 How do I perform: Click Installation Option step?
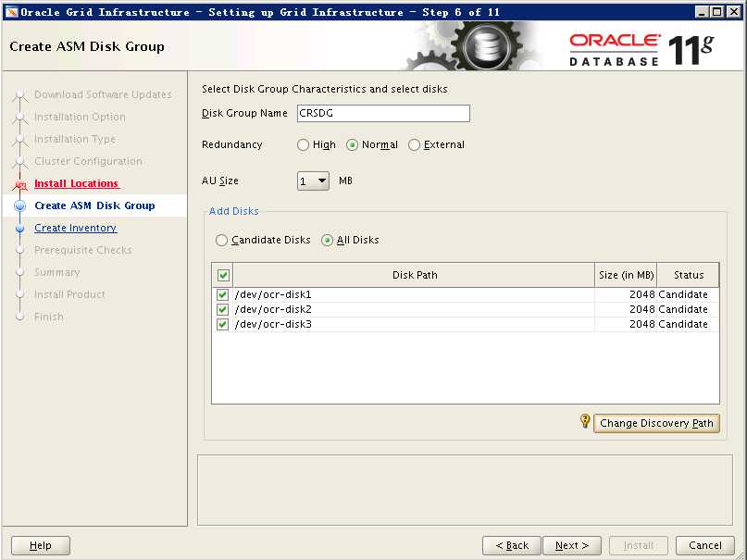80,118
